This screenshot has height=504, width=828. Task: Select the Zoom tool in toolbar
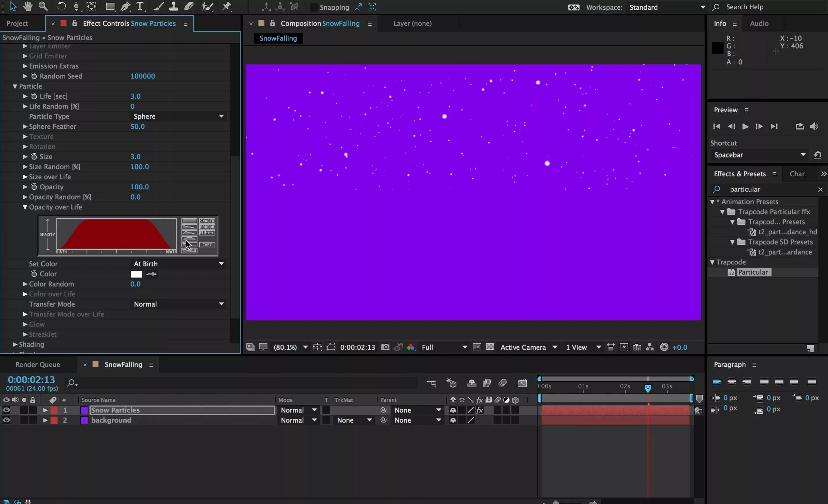point(43,6)
